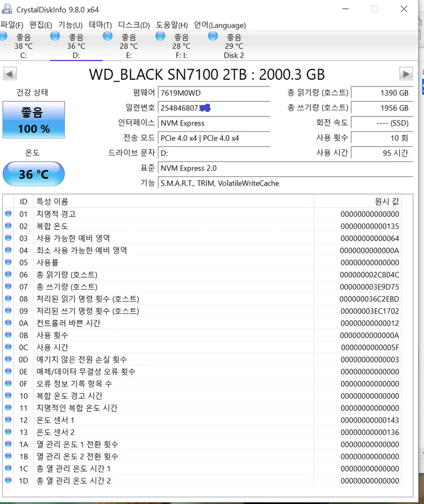Select row 09 처리된 쓰기 명령 횟수

pos(202,311)
